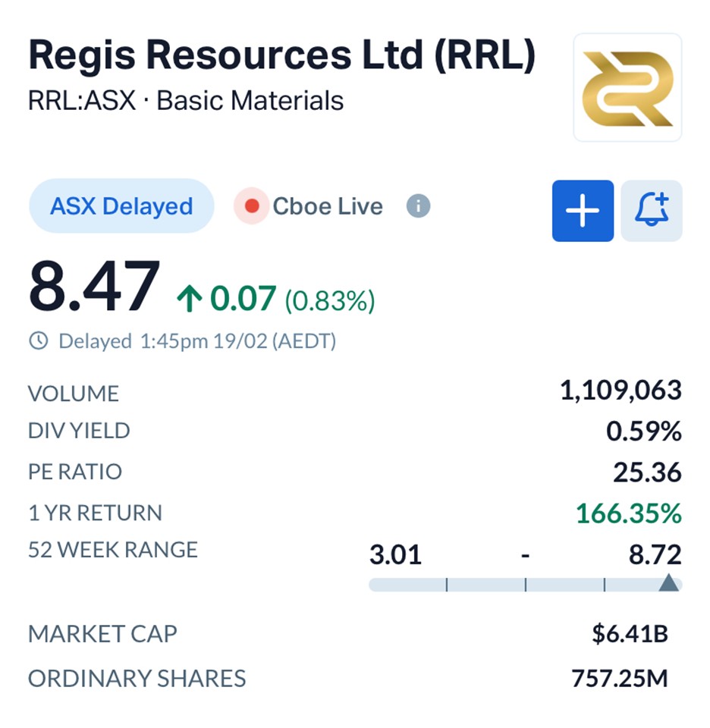
Task: Select the PE ratio value 25.36
Action: (x=647, y=472)
